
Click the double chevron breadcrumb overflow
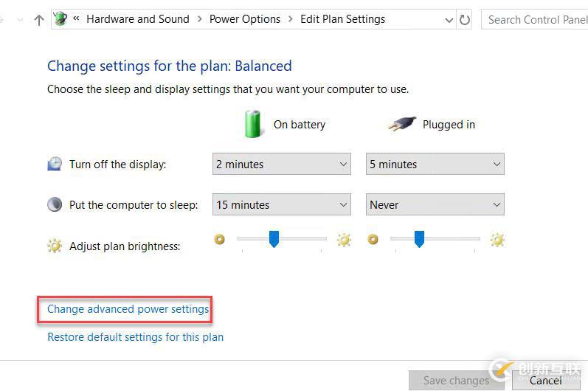(76, 18)
